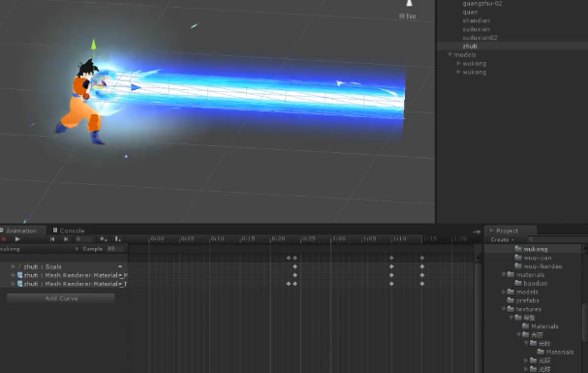
Task: Expand zhuti Mesh Renderer.Material _T property
Action: pyautogui.click(x=14, y=284)
